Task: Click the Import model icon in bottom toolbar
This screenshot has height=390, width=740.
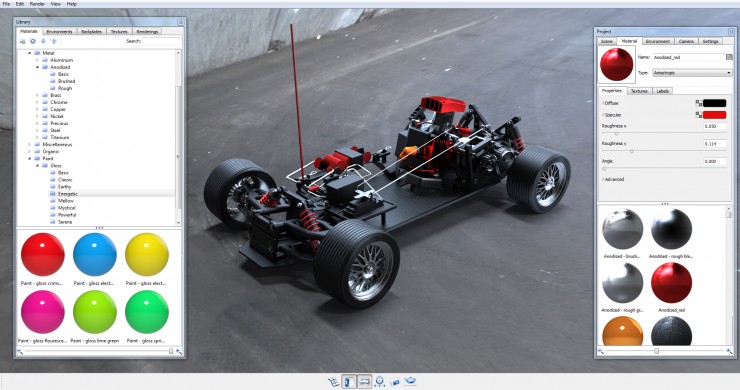Action: pyautogui.click(x=334, y=382)
